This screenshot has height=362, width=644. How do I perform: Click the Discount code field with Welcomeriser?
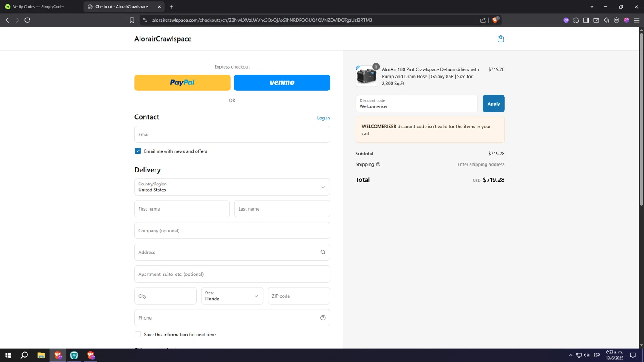click(x=416, y=103)
